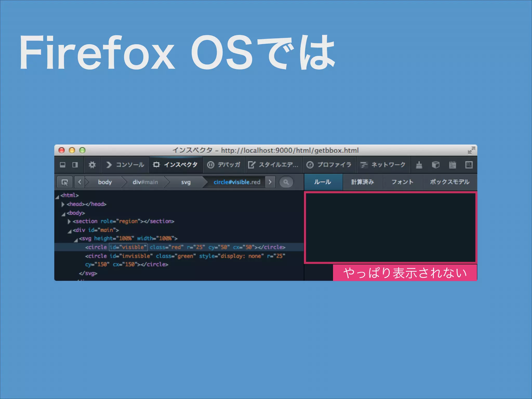Screen dimensions: 532x399
Task: Open the 計算済み sidebar tab
Action: (363, 182)
